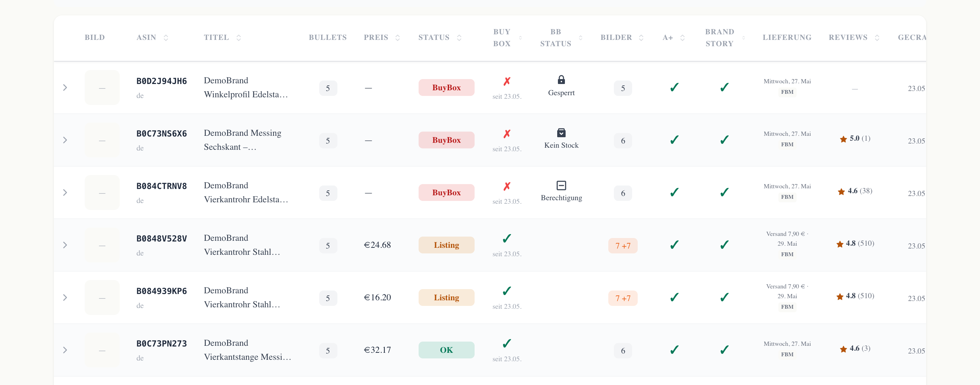Click title 'DemoBrand Vierkantstange Messi…'
Viewport: 980px width, 385px height.
247,350
